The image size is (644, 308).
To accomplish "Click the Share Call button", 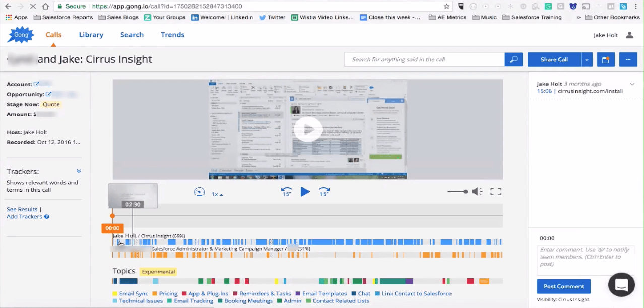I will (x=554, y=59).
